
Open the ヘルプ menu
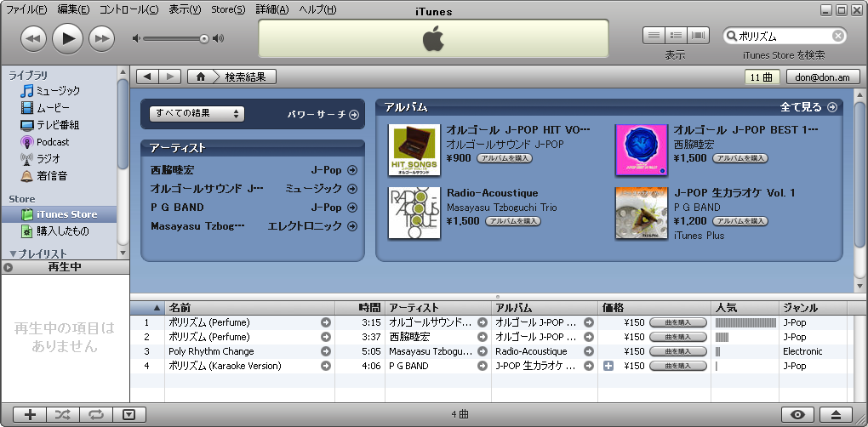point(317,9)
